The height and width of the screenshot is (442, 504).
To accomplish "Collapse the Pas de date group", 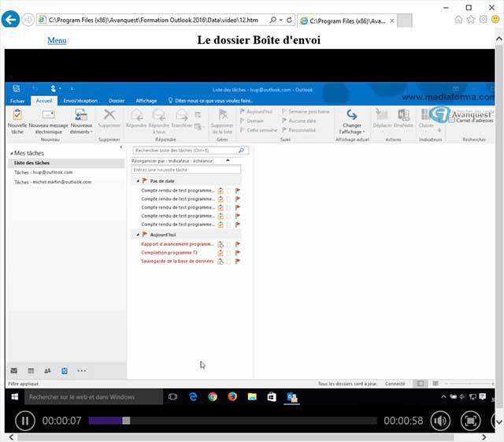I will coord(138,180).
